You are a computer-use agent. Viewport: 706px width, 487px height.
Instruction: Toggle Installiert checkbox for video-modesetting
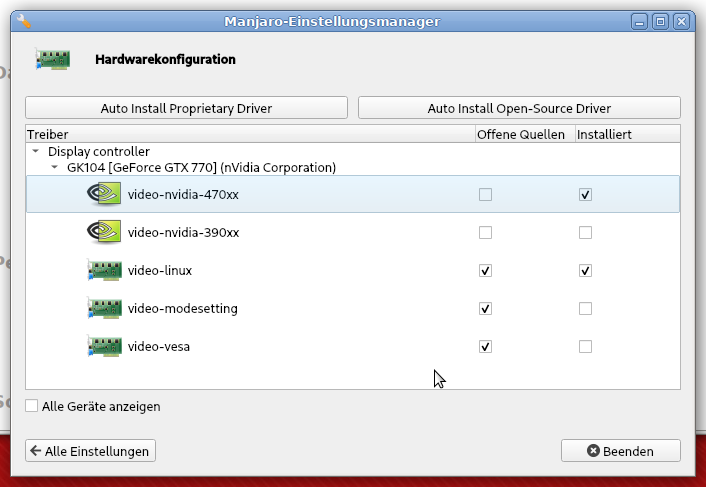point(585,309)
